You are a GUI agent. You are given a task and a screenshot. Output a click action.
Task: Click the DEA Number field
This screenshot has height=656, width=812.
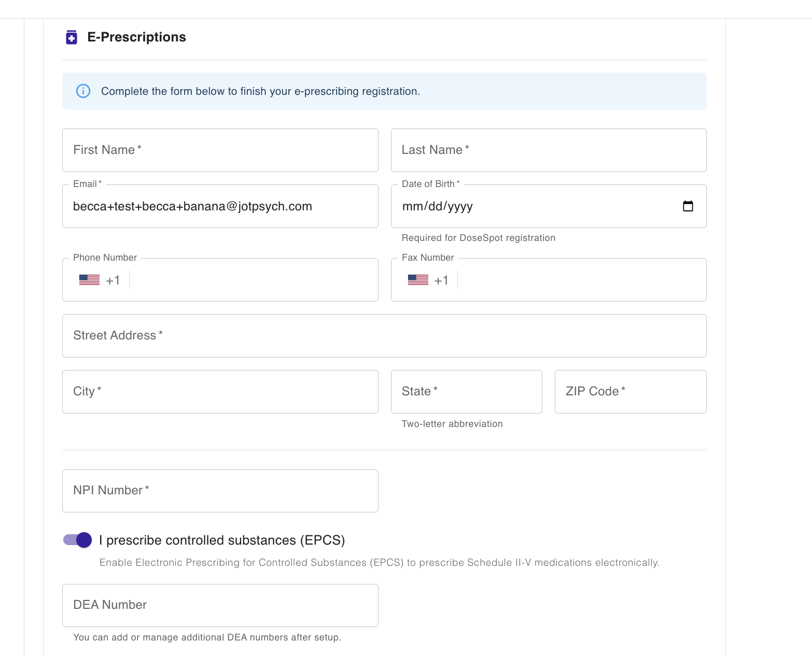(x=220, y=605)
